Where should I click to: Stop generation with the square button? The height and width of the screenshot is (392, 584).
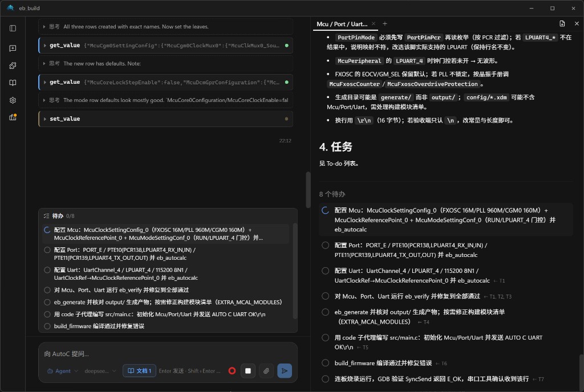(x=248, y=371)
